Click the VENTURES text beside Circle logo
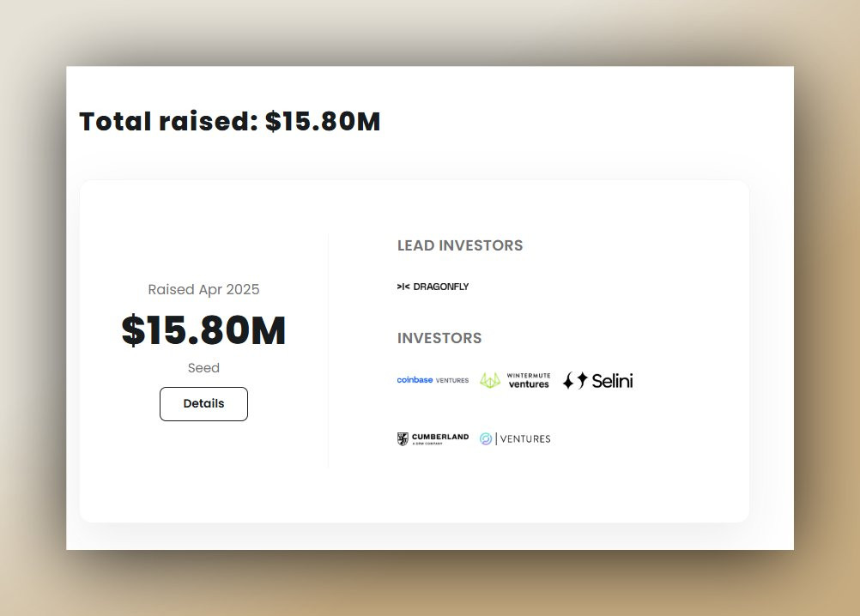 click(x=525, y=439)
